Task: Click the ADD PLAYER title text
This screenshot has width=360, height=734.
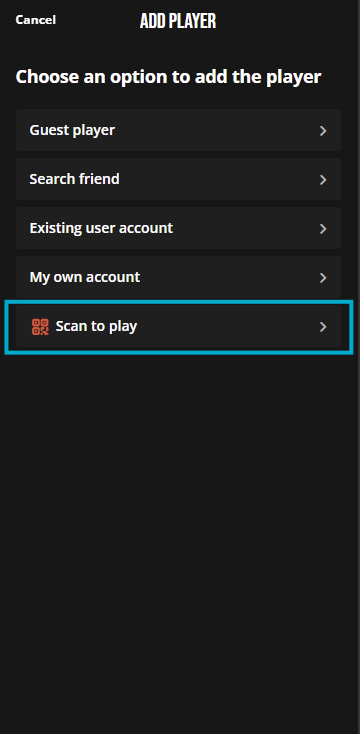Action: [178, 21]
